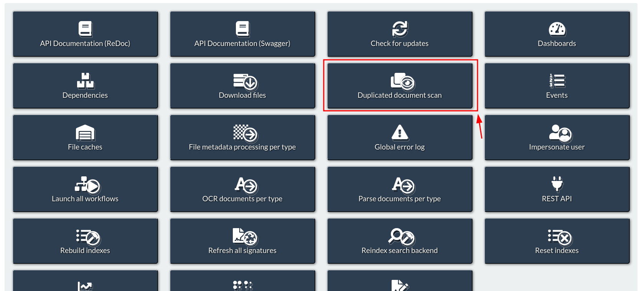The height and width of the screenshot is (291, 644).
Task: Open the REST API plug icon
Action: click(557, 184)
